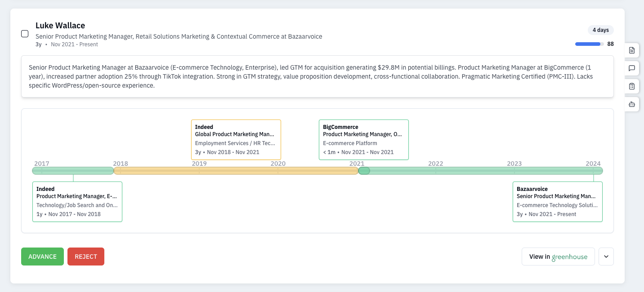Open the clipboard checklist icon
This screenshot has width=644, height=292.
(632, 86)
